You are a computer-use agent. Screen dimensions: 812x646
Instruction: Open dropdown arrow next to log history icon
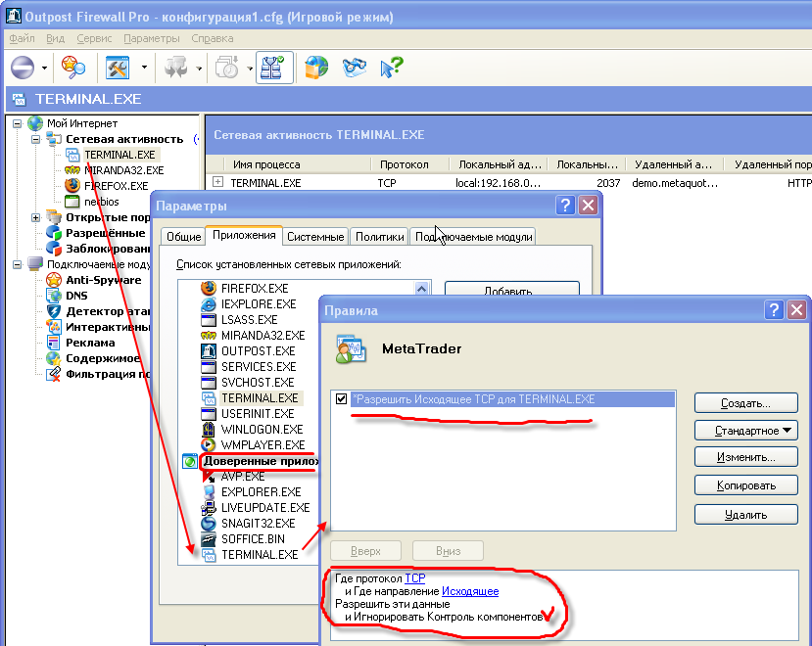coord(250,68)
